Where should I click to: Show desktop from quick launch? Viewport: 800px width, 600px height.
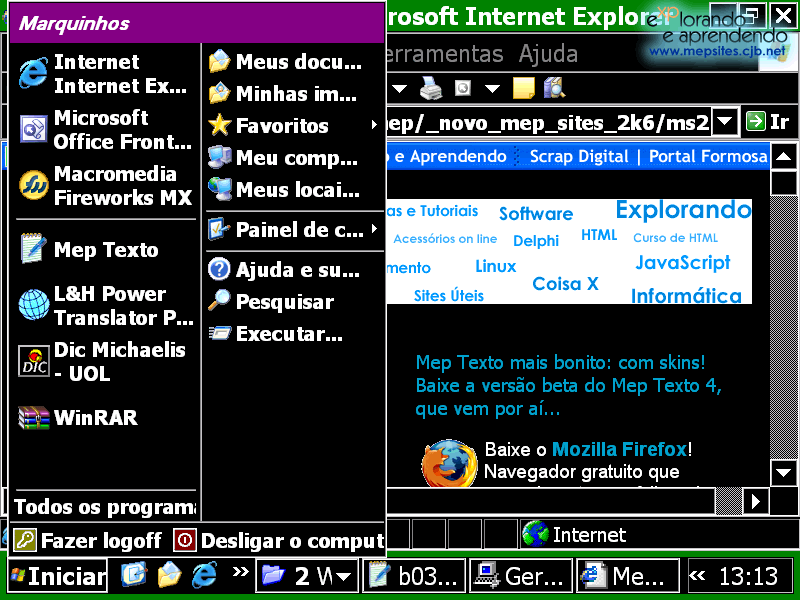(134, 575)
